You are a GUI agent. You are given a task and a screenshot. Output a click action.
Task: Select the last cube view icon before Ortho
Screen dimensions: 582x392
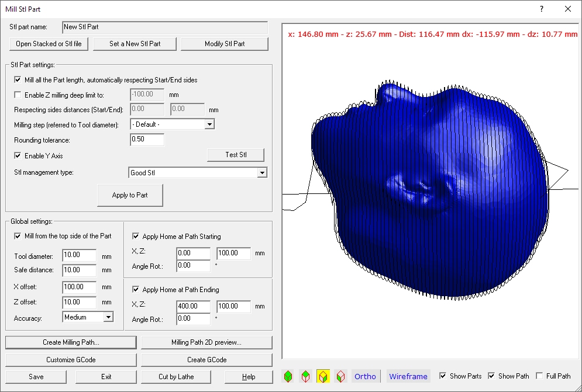click(340, 377)
